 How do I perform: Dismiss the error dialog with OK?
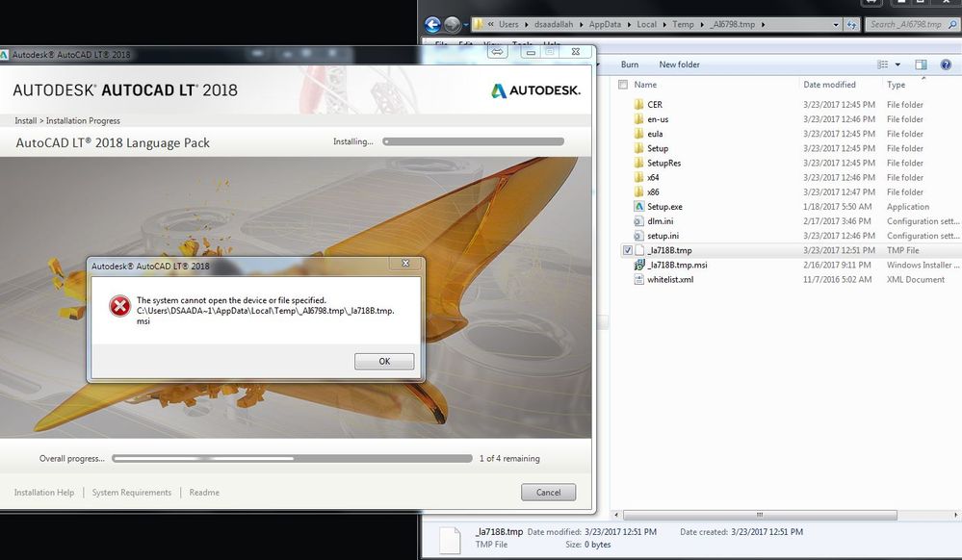pos(384,361)
